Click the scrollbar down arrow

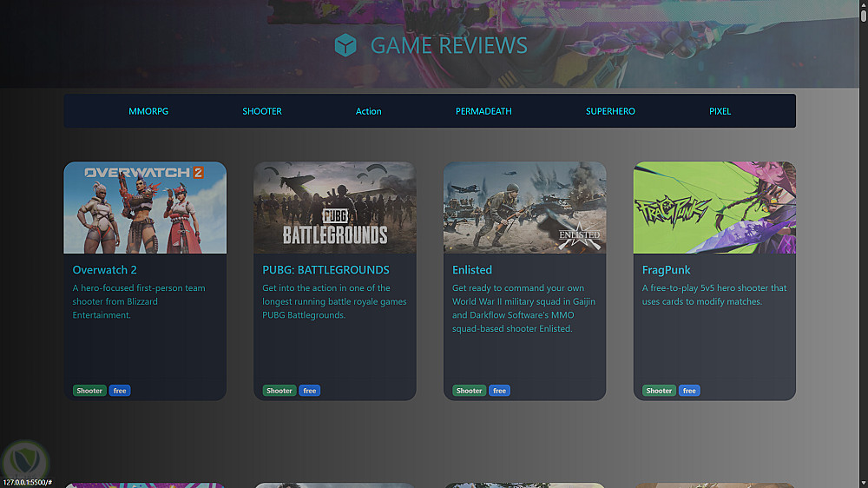pyautogui.click(x=864, y=484)
